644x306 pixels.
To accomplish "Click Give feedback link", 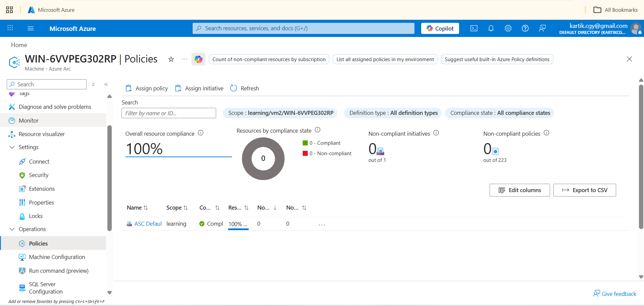I will (x=615, y=294).
